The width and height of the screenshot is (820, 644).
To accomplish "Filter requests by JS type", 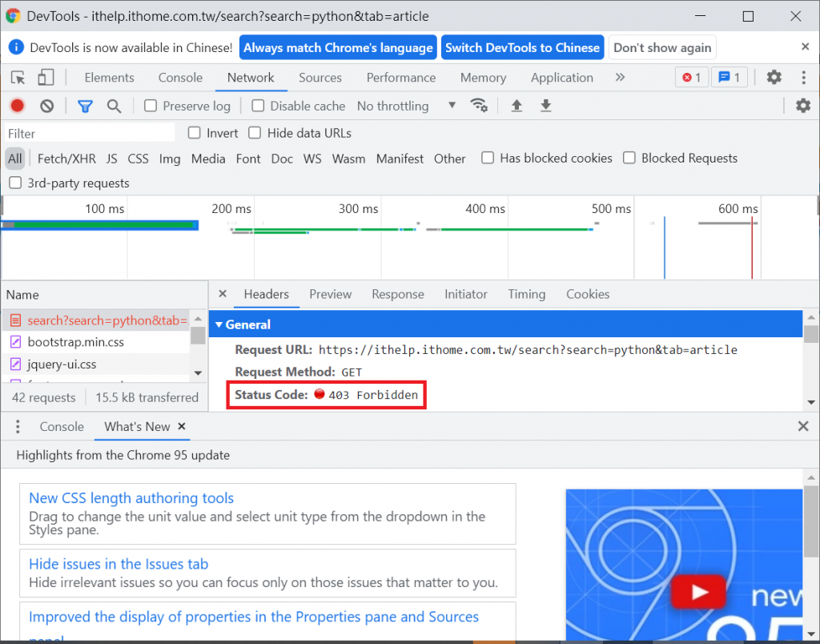I will coord(111,159).
